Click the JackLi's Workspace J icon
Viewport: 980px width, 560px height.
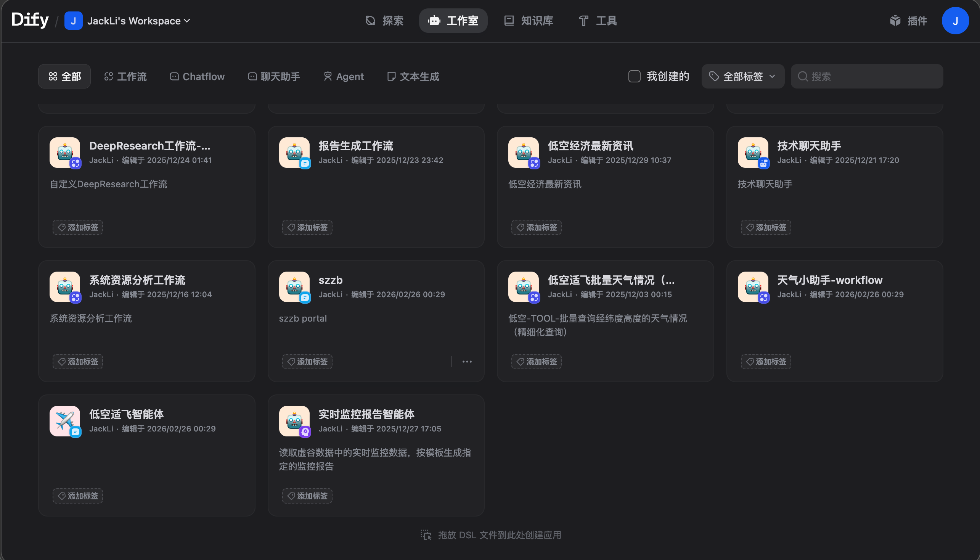point(73,20)
